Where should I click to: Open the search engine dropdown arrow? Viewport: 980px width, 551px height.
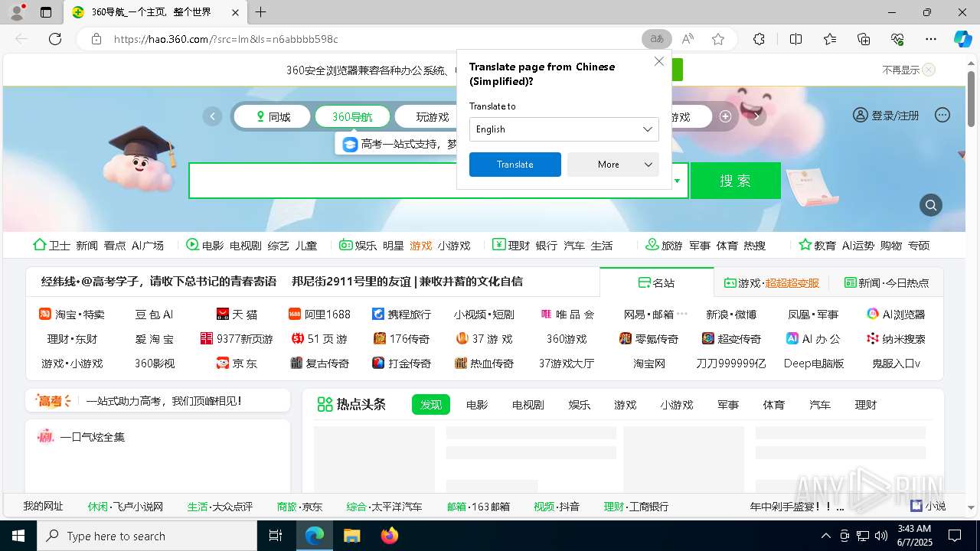(677, 181)
